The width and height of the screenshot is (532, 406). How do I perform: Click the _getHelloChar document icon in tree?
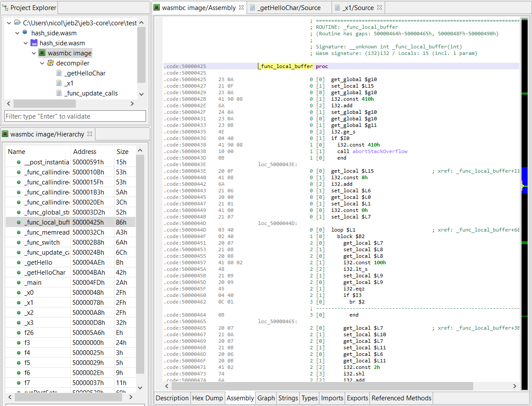click(x=59, y=73)
